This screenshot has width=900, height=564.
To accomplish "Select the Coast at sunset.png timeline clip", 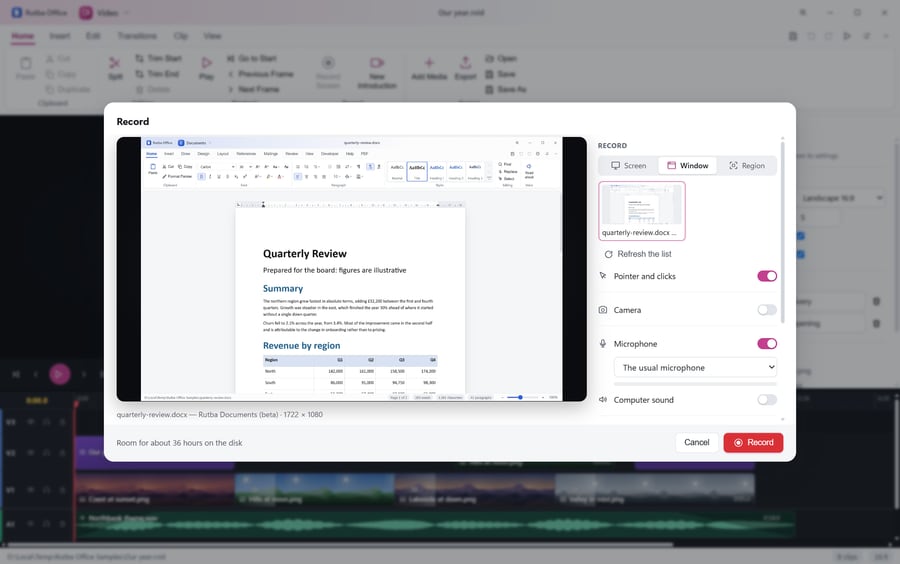I will point(154,490).
